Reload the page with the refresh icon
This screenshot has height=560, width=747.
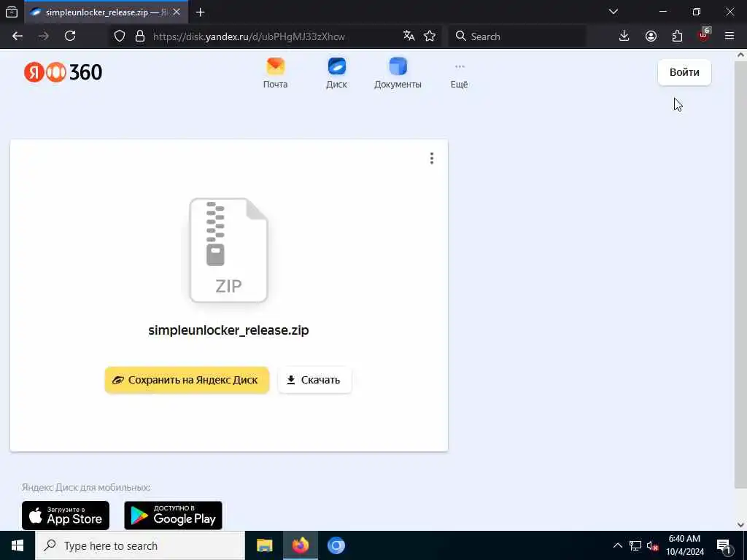click(x=70, y=36)
